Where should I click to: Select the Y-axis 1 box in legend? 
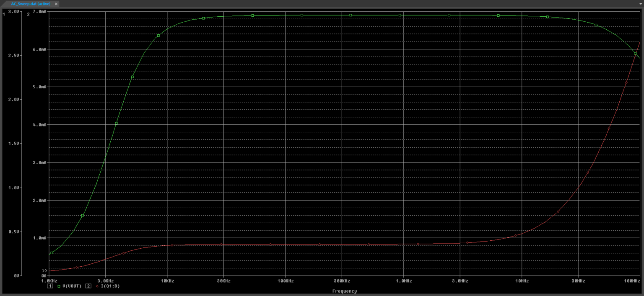(x=50, y=286)
